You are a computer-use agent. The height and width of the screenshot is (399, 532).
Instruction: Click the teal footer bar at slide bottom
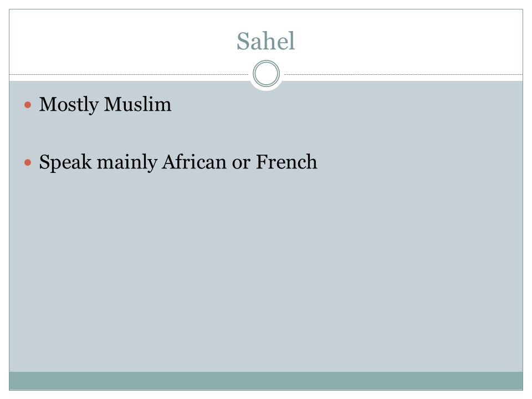[x=266, y=381]
